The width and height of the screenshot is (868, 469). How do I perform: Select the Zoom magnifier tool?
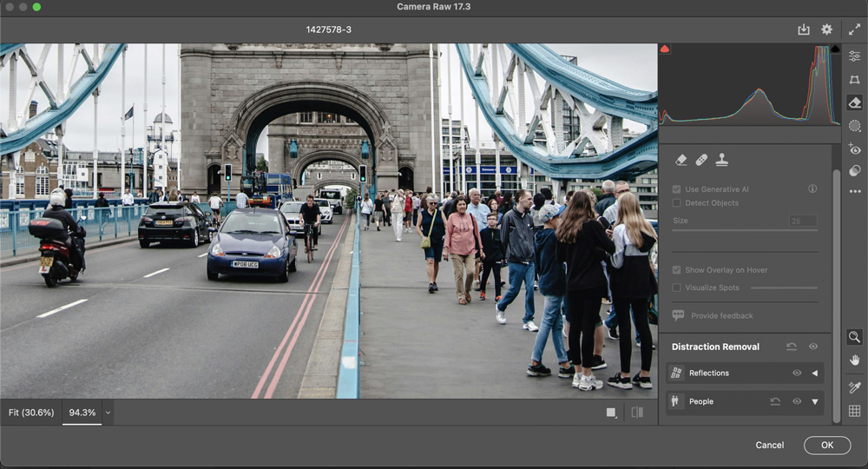point(855,337)
